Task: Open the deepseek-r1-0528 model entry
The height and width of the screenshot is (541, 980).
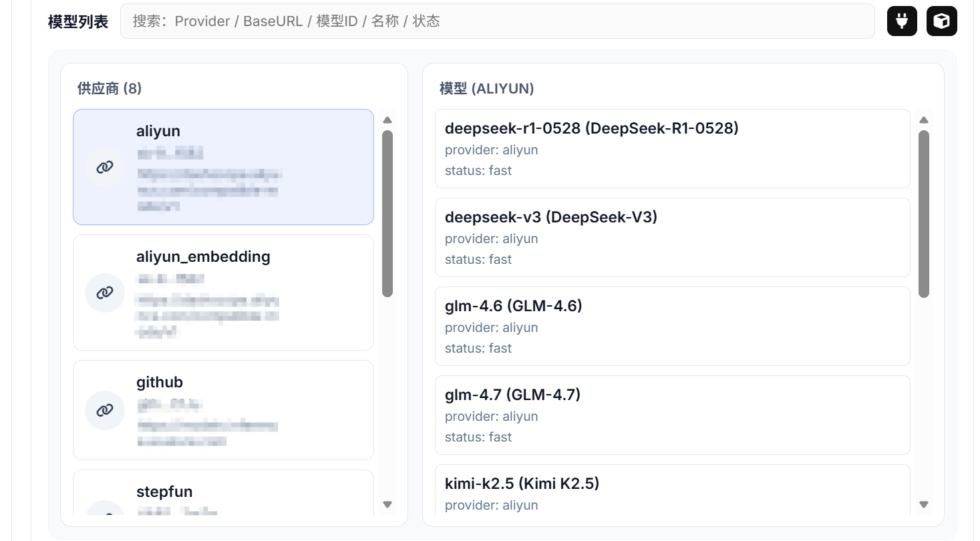Action: pyautogui.click(x=672, y=149)
